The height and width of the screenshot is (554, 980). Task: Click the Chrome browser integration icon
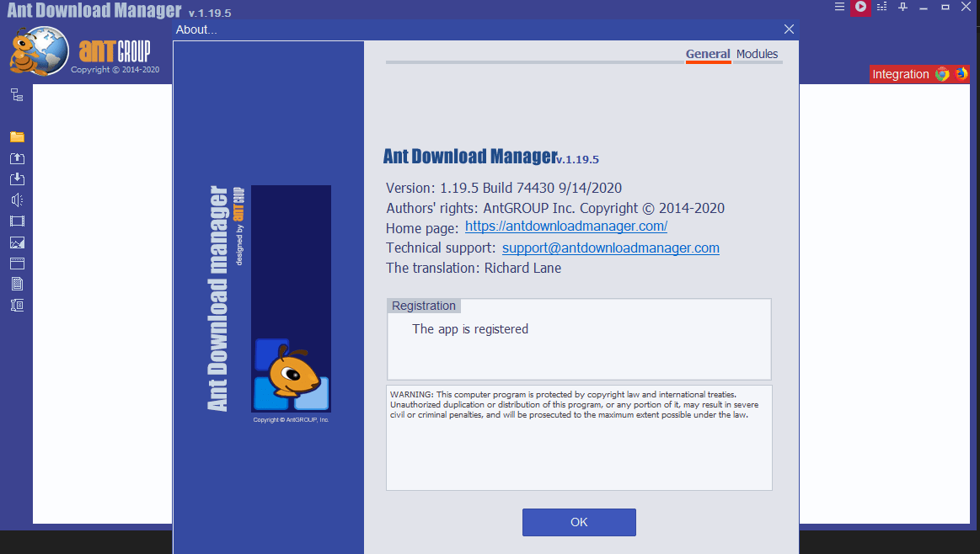click(x=942, y=74)
